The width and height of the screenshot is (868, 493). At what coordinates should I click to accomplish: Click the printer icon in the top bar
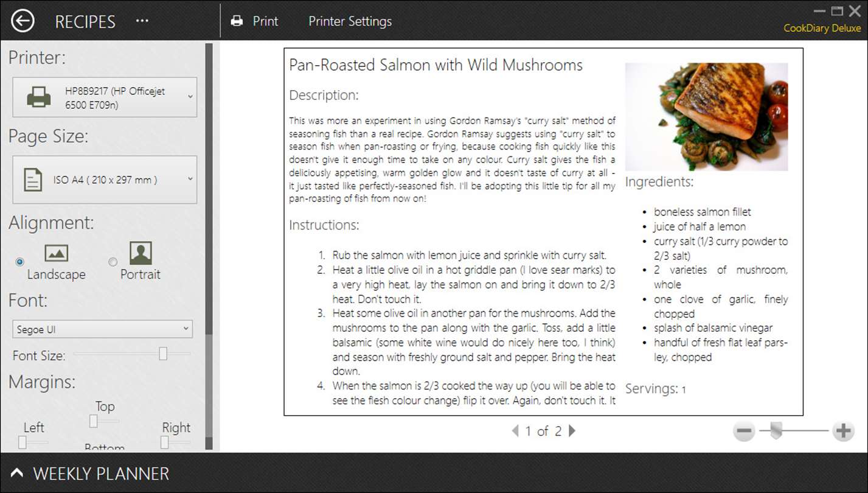pos(237,21)
